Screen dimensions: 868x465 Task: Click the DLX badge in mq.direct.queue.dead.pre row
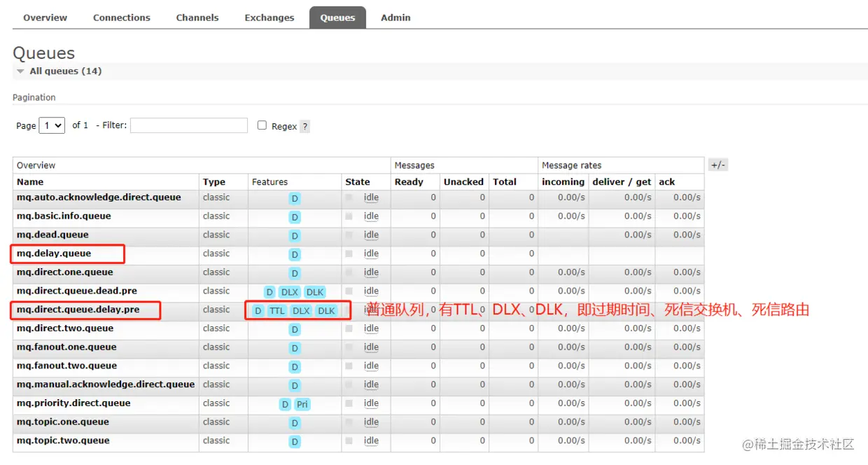tap(289, 292)
